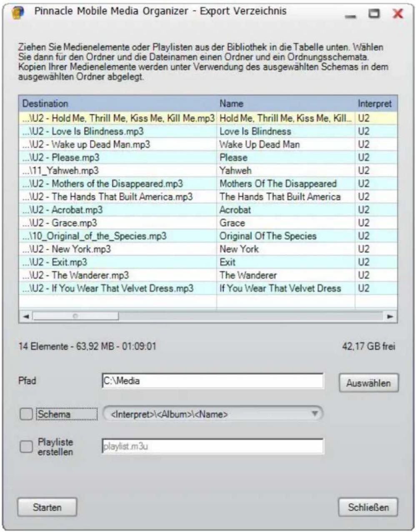416x532 pixels.
Task: Click the Name cell Grace
Action: click(286, 223)
